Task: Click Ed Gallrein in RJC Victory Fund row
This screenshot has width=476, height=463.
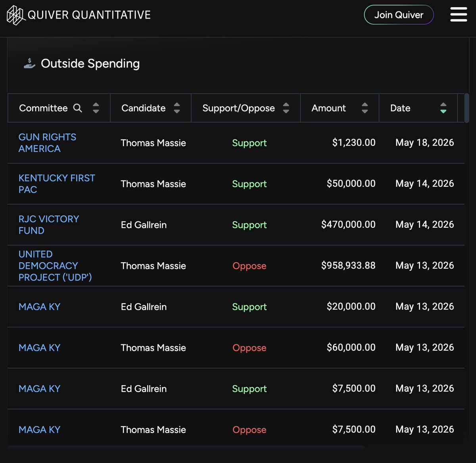Action: [x=144, y=225]
